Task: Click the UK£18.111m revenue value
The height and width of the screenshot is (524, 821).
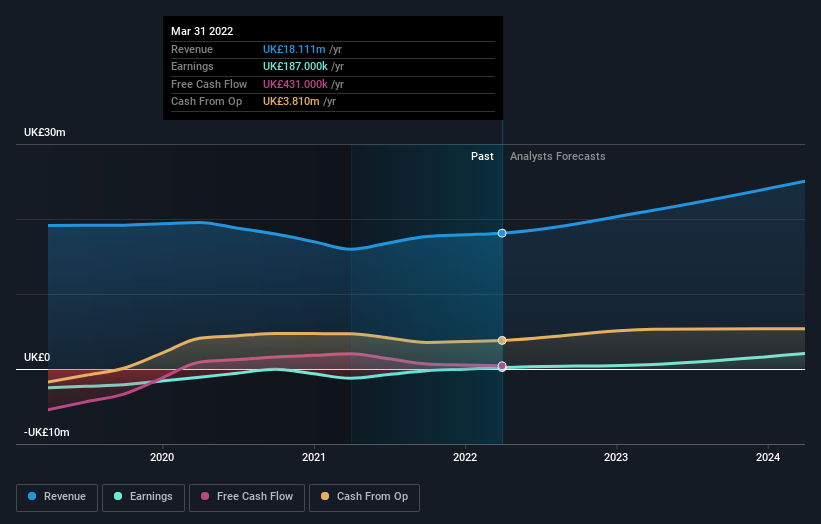Action: pos(294,49)
